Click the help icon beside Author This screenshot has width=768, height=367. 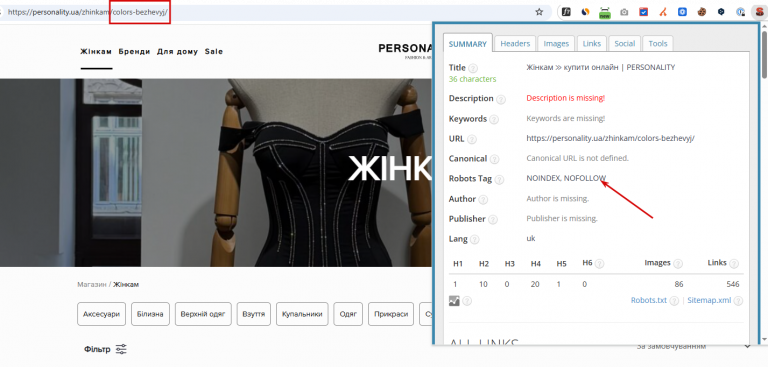click(x=483, y=199)
